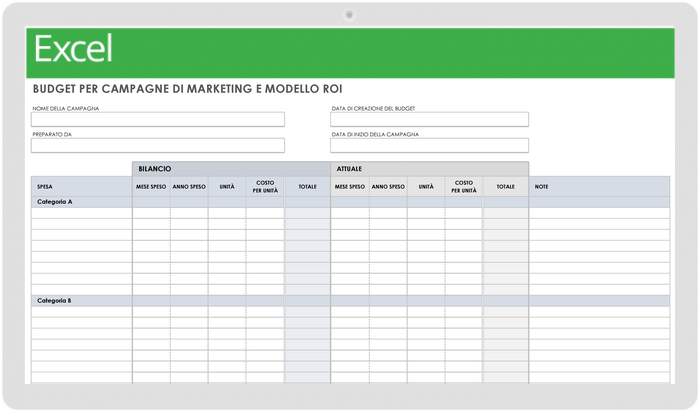The image size is (700, 412).
Task: Select the Data di Inizio della Campagna field
Action: click(429, 145)
